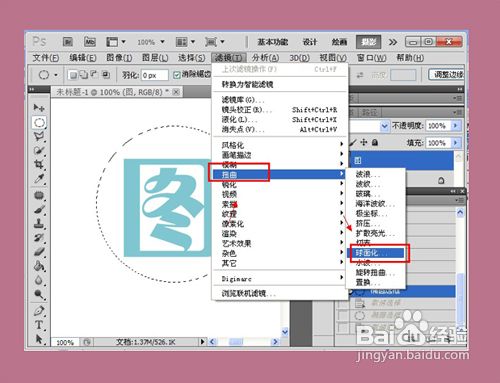Switch to the 绘画 workspace

click(339, 42)
